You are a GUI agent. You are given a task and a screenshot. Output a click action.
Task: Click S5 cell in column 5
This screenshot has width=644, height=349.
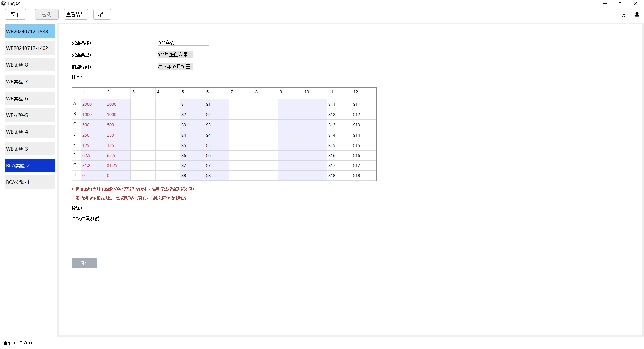pyautogui.click(x=193, y=145)
